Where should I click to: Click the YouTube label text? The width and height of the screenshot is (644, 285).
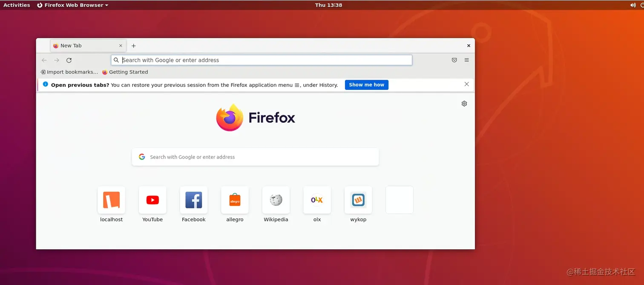coord(152,219)
